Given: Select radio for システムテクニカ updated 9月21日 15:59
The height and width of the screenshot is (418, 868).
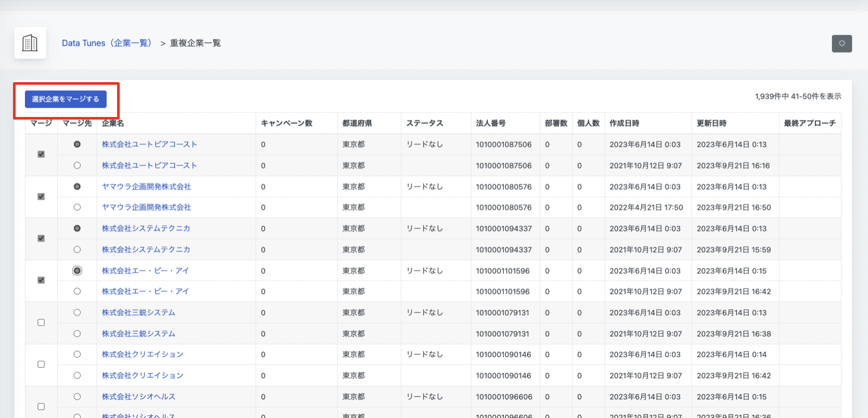Looking at the screenshot, I should click(x=77, y=250).
